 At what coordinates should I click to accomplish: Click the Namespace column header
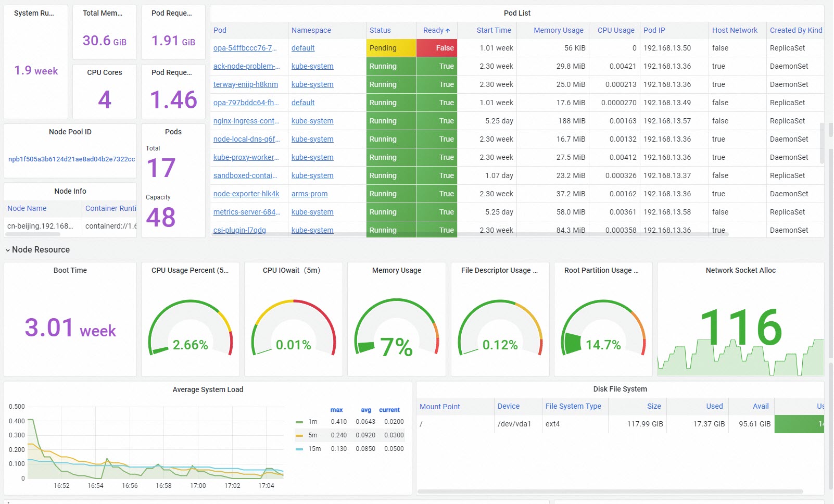311,30
